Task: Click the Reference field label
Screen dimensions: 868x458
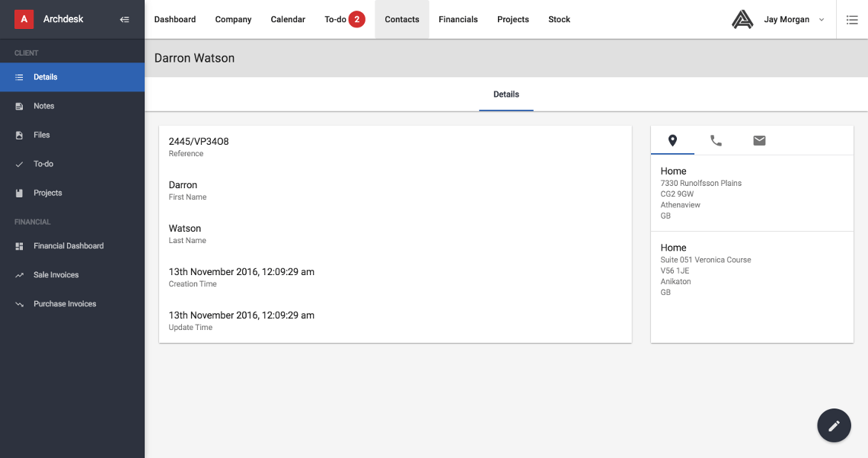Action: click(x=186, y=154)
